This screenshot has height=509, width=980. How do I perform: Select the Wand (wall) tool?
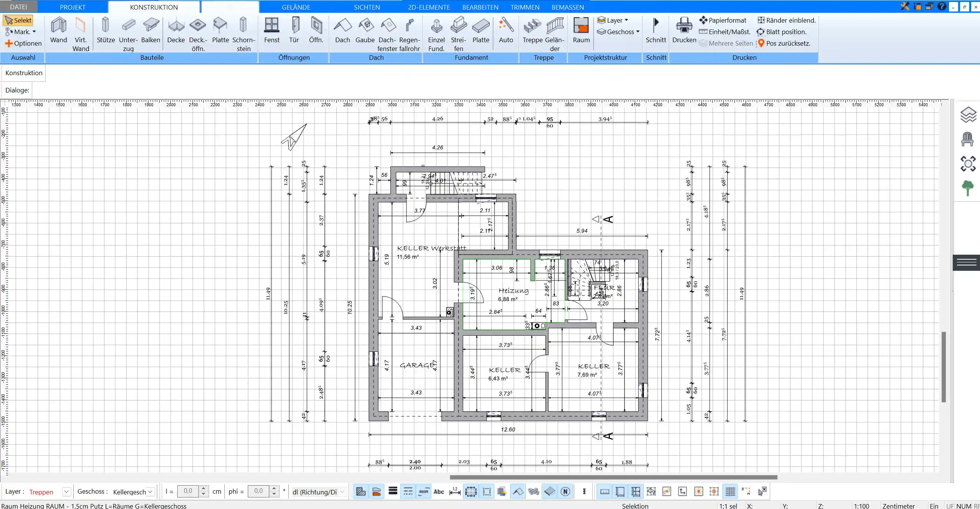click(58, 31)
